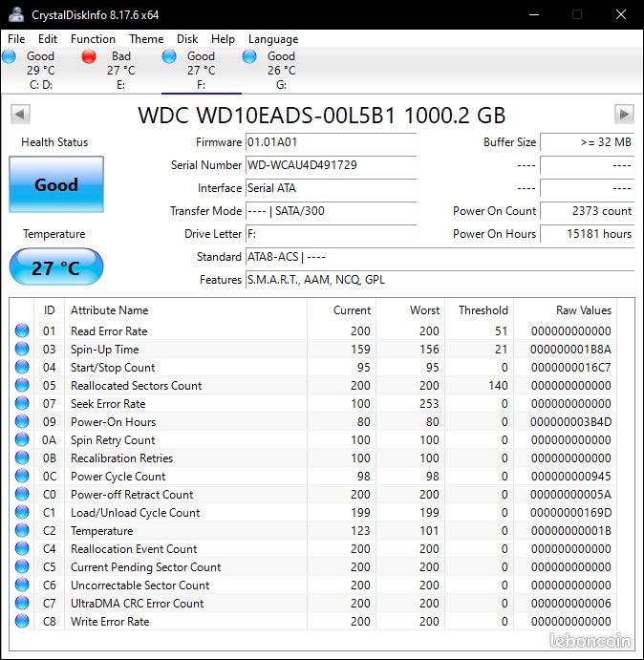
Task: Select the C: D: disk tab
Action: (41, 71)
